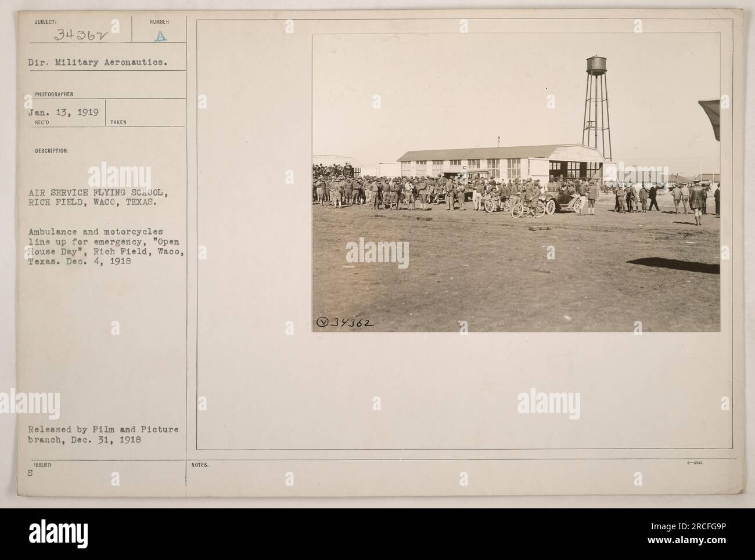This screenshot has width=755, height=560.
Task: Click 'AIR SERVICE FLYING SCHOOL,' heading text
Action: point(98,193)
